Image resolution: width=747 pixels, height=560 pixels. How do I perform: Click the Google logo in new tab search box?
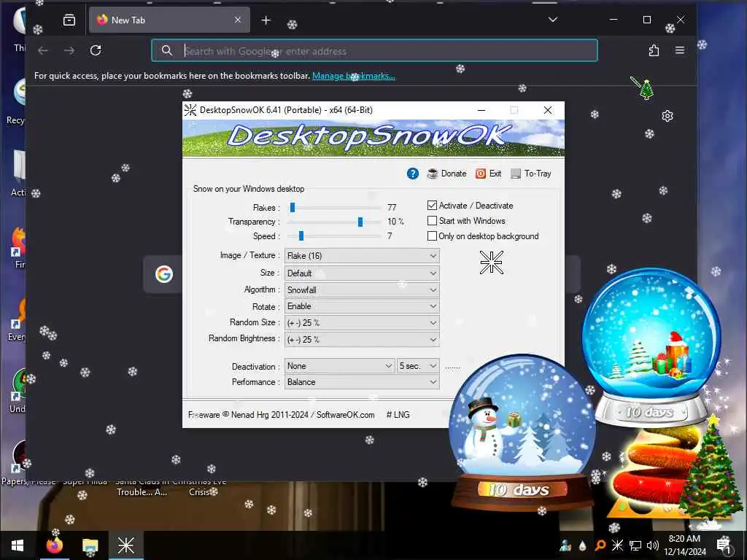pyautogui.click(x=164, y=274)
